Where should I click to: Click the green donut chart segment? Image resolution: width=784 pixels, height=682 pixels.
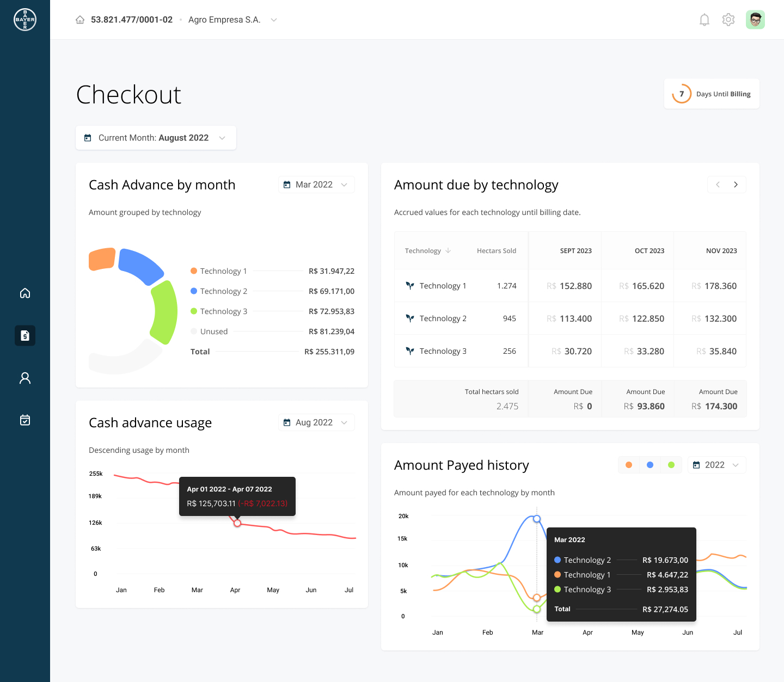[x=164, y=312]
